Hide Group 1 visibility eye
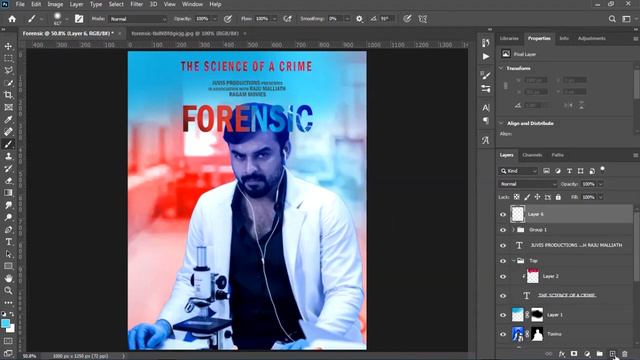Viewport: 640px width, 360px height. point(503,230)
